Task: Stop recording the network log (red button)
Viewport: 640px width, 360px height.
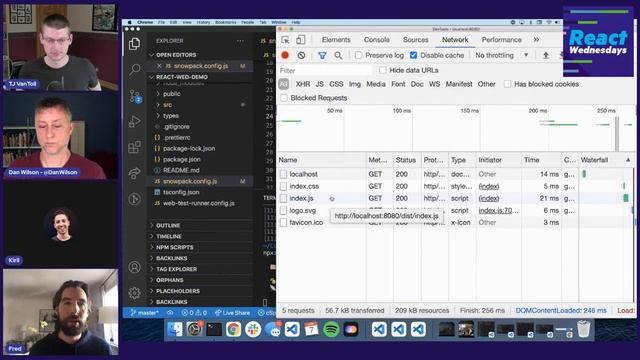Action: click(x=285, y=55)
